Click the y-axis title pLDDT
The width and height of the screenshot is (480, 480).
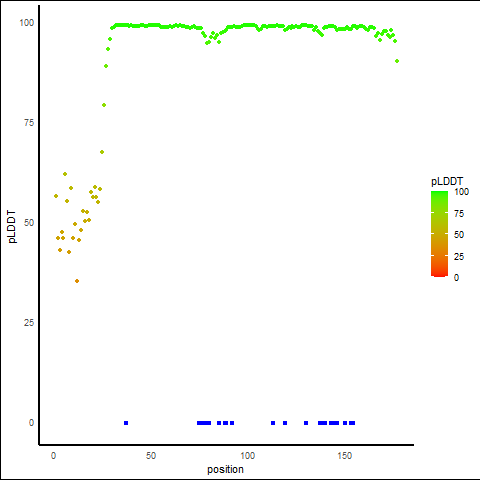[x=12, y=226]
